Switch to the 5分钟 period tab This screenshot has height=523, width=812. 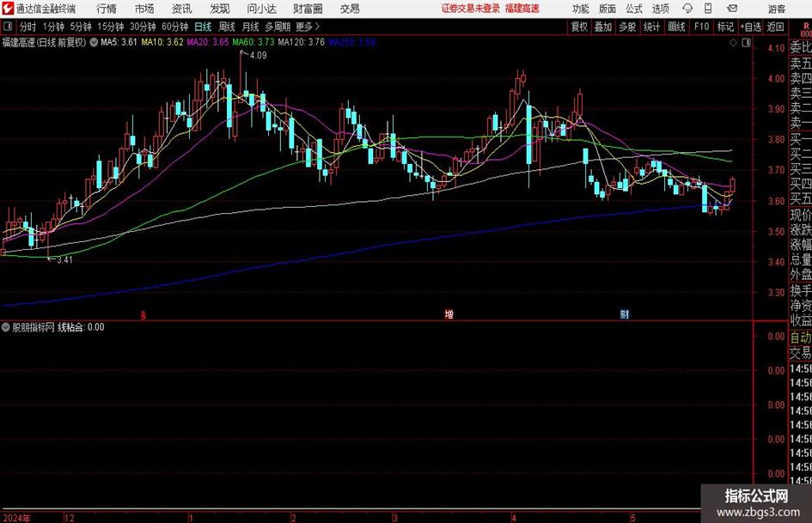click(x=81, y=27)
